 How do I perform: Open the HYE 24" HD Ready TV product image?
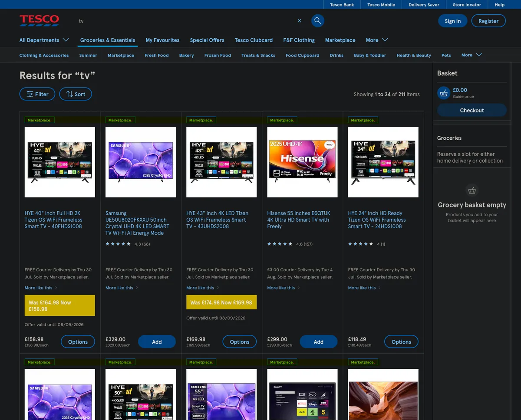click(x=383, y=162)
